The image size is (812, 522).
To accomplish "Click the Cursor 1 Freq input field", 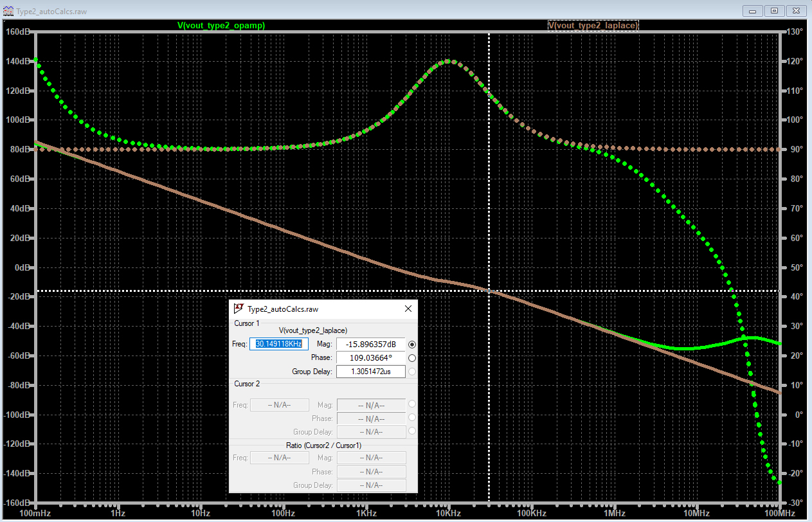I will click(x=280, y=344).
